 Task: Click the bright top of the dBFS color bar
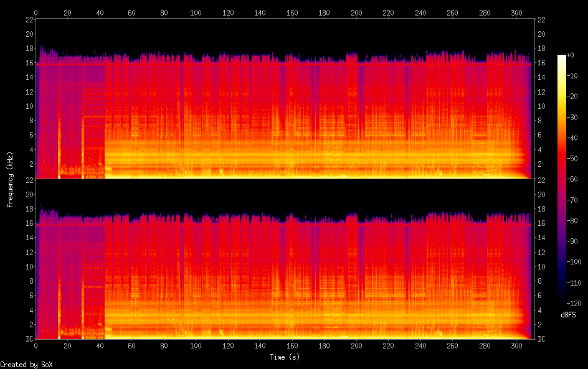pyautogui.click(x=562, y=58)
